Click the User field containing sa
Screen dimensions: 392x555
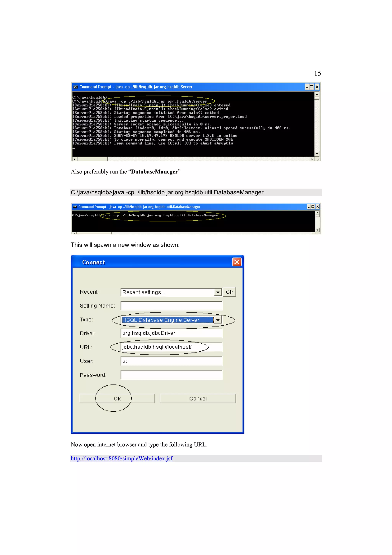tap(171, 361)
